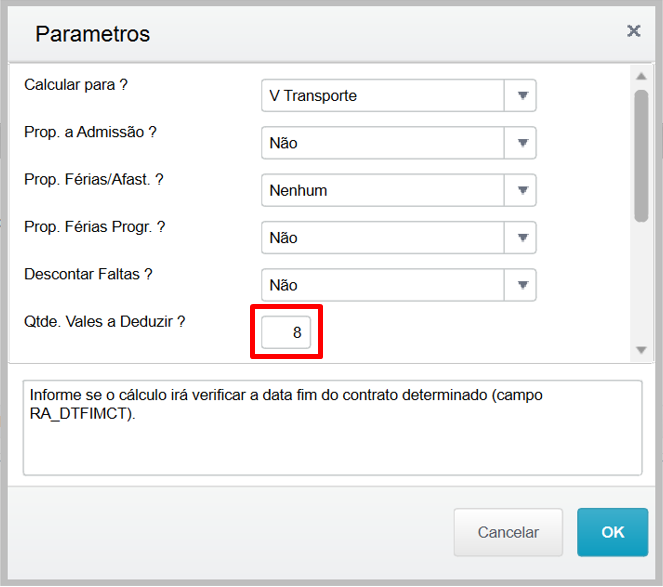Click the scroll up arrow of parameters list
Viewport: 663px width, 587px height.
click(642, 75)
